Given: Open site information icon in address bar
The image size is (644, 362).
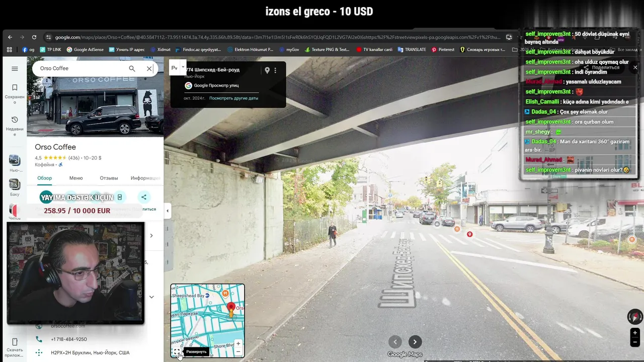Looking at the screenshot, I should 48,37.
